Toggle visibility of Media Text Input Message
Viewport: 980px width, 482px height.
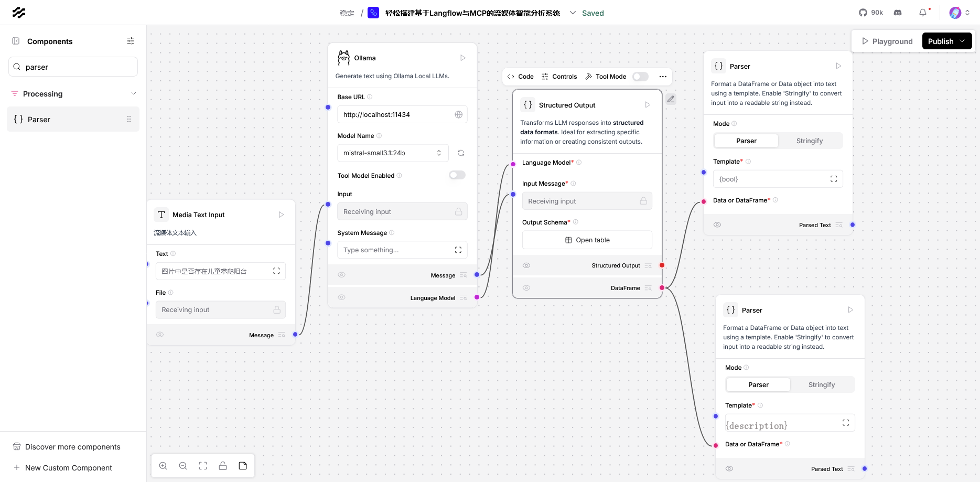pos(160,335)
